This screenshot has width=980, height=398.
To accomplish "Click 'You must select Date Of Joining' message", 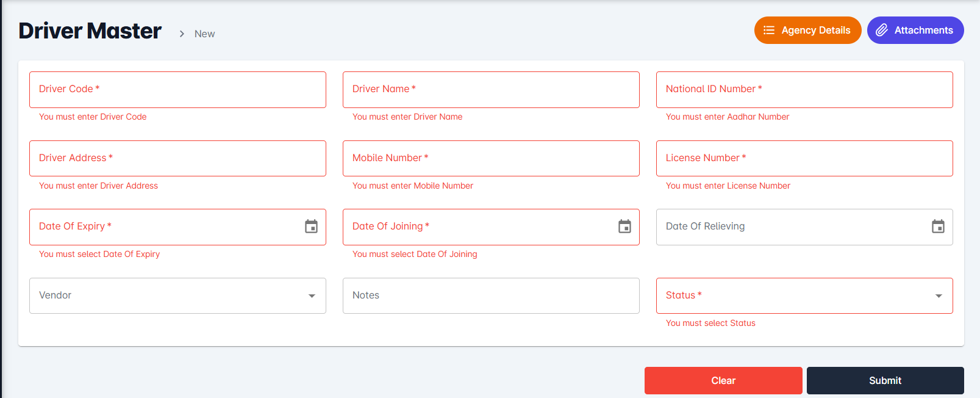I will (415, 254).
